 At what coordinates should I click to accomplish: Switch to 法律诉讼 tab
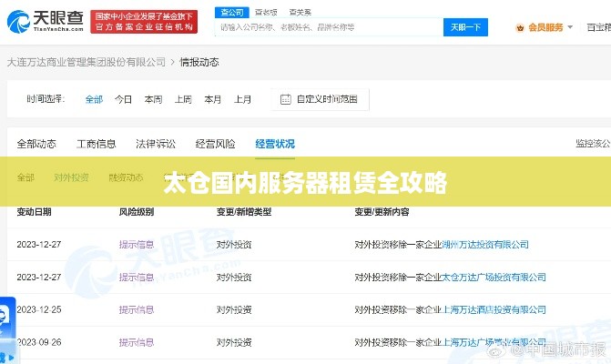[156, 144]
